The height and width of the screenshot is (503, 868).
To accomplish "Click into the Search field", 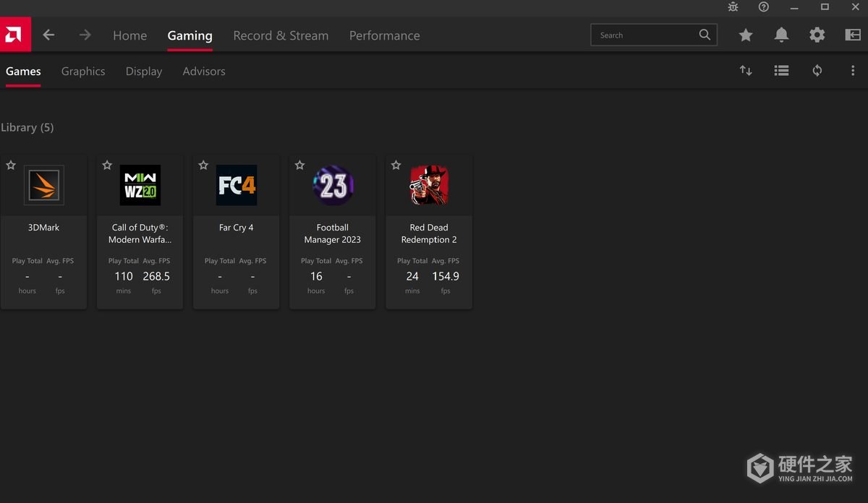I will click(654, 35).
